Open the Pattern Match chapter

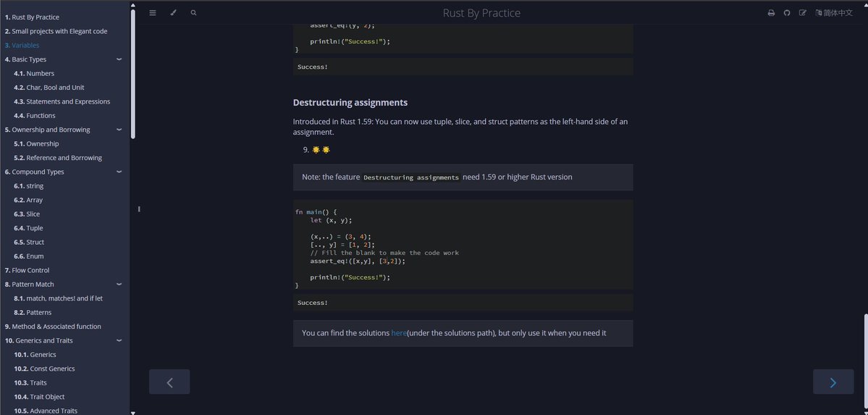tap(30, 284)
